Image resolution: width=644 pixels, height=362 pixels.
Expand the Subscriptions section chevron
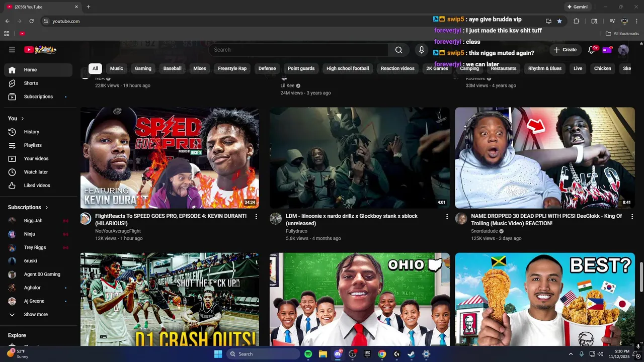click(x=47, y=207)
